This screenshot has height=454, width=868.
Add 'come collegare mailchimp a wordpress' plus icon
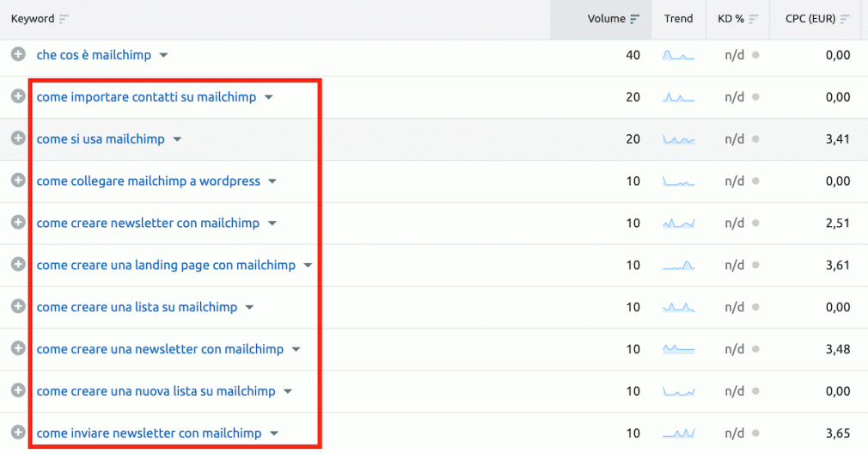pyautogui.click(x=18, y=181)
